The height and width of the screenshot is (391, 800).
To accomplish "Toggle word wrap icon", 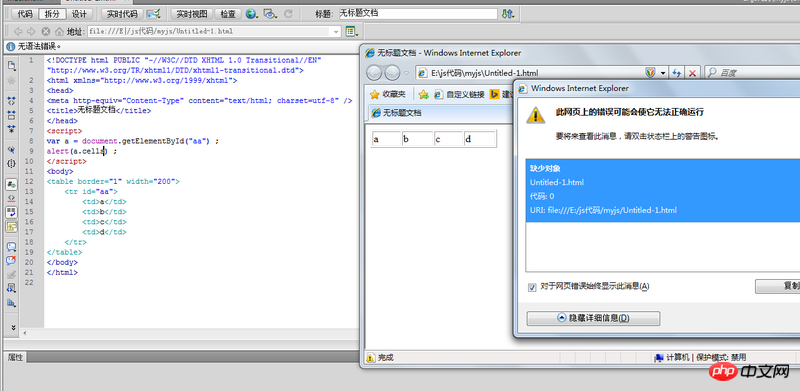I will [x=11, y=212].
